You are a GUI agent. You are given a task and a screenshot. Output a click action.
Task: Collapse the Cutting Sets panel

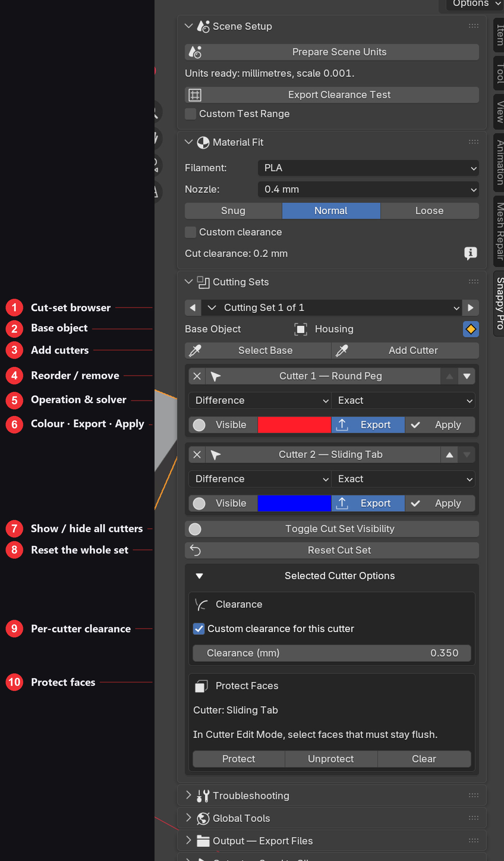(189, 282)
